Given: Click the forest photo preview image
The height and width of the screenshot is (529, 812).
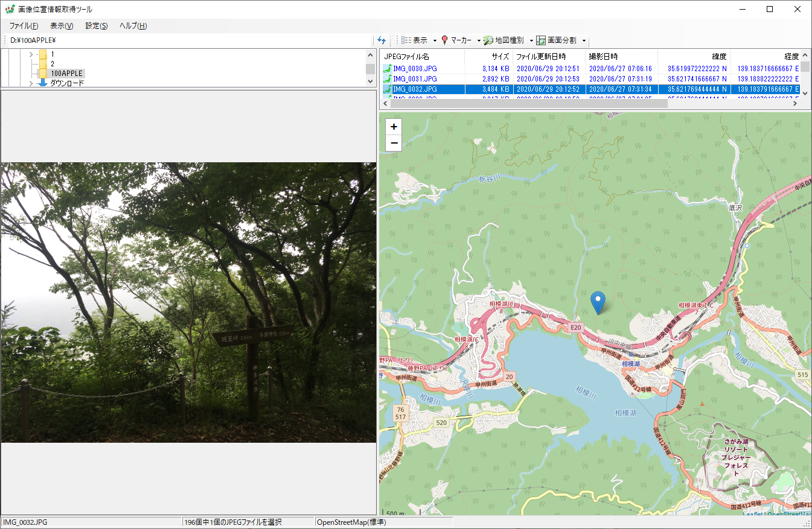Looking at the screenshot, I should pyautogui.click(x=188, y=302).
